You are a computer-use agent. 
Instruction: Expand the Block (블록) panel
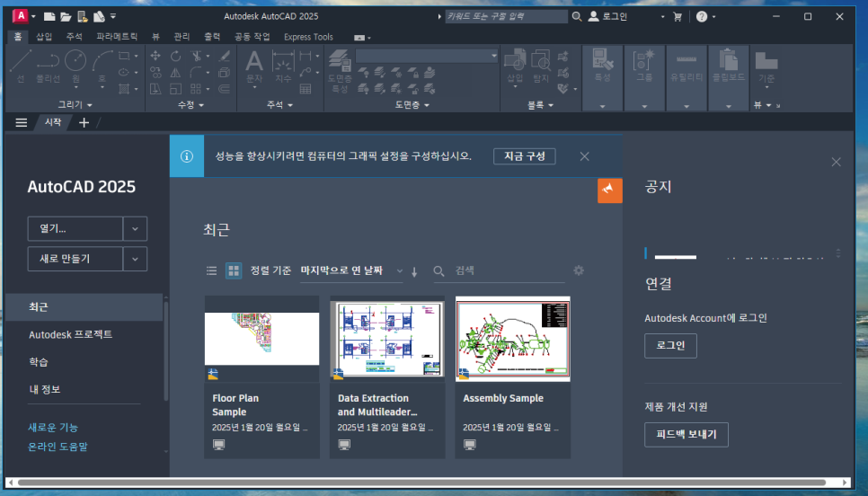tap(540, 104)
